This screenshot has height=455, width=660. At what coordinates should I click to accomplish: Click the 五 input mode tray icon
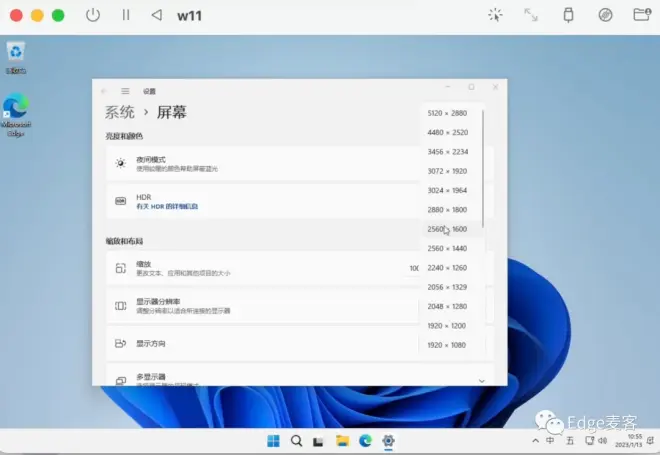pos(570,441)
